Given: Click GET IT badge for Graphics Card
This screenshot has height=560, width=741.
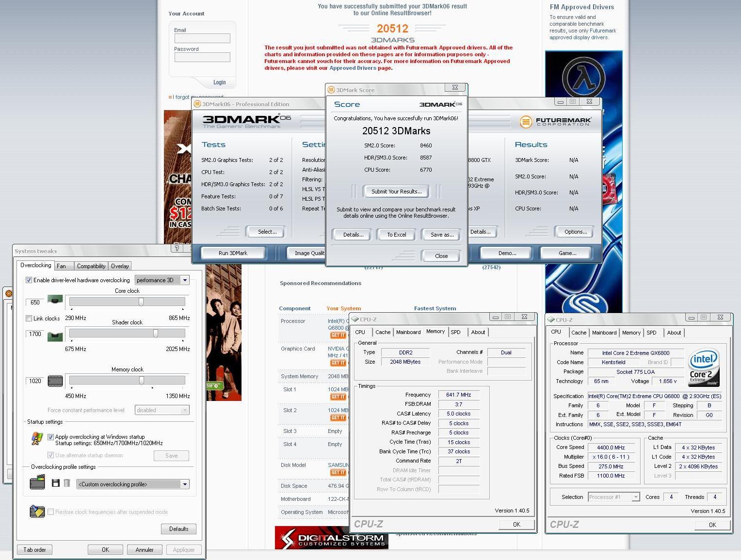Looking at the screenshot, I should [x=338, y=363].
